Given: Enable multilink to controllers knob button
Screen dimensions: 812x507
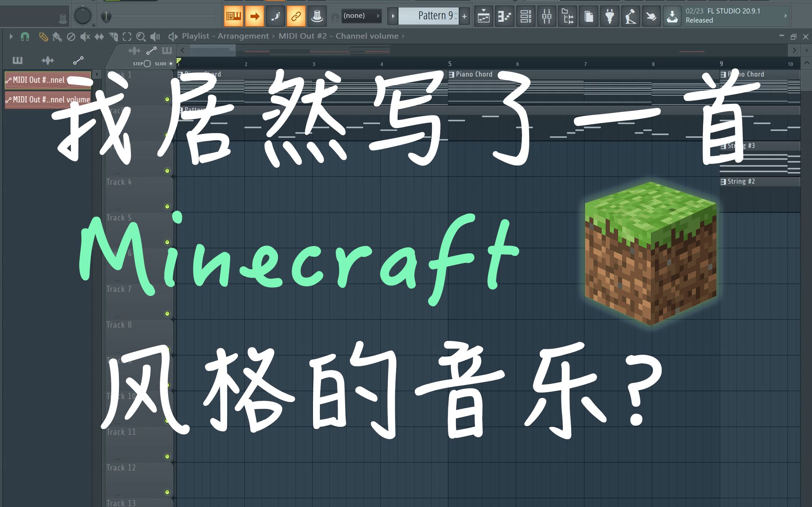Looking at the screenshot, I should 317,16.
